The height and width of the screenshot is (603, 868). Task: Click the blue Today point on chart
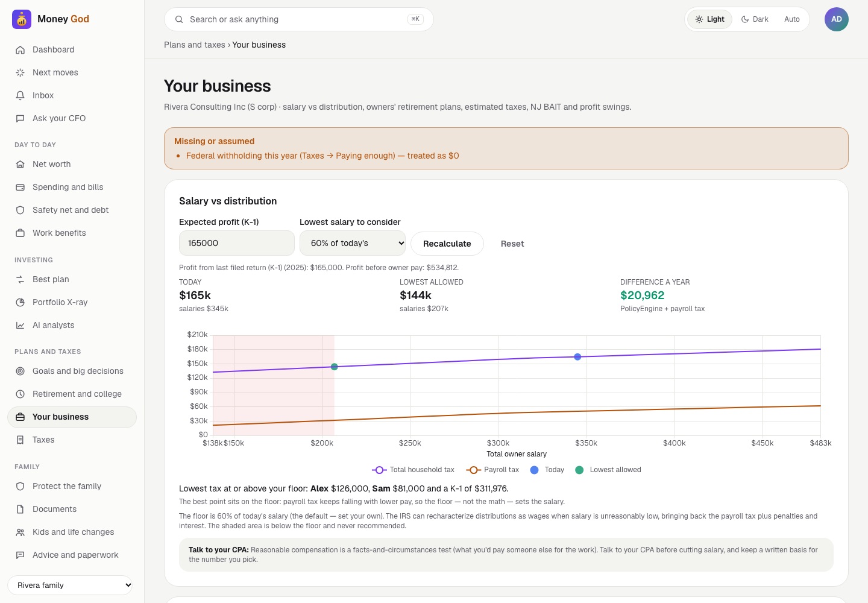577,357
